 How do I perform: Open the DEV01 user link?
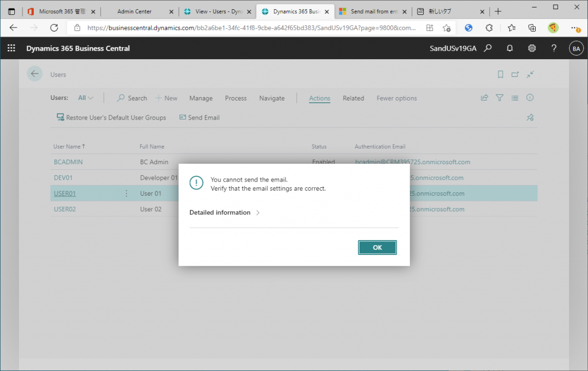(x=63, y=178)
